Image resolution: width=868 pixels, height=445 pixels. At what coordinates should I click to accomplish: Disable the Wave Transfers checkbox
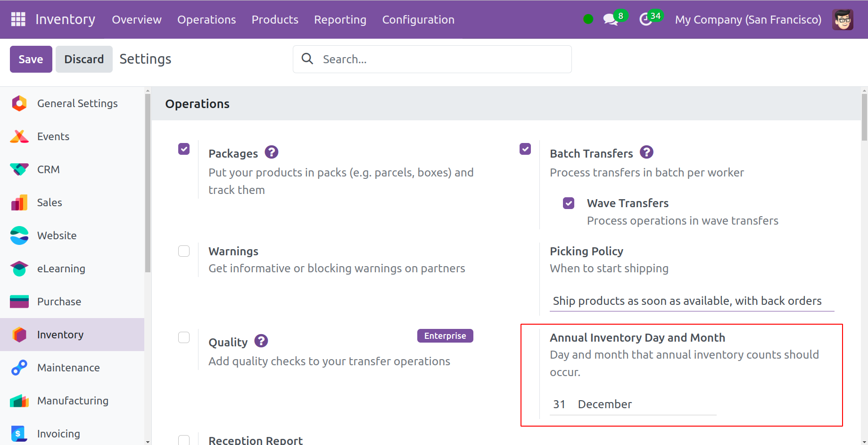[x=569, y=203]
